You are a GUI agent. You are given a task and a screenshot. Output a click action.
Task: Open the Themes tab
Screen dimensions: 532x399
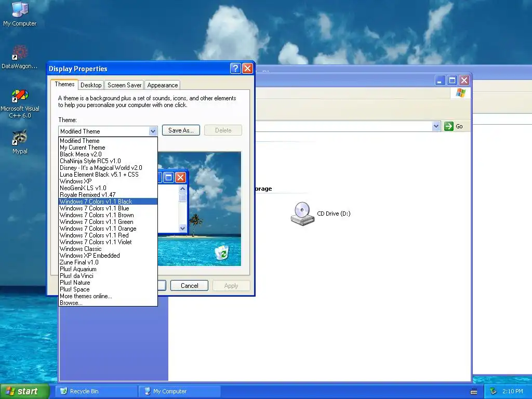64,85
